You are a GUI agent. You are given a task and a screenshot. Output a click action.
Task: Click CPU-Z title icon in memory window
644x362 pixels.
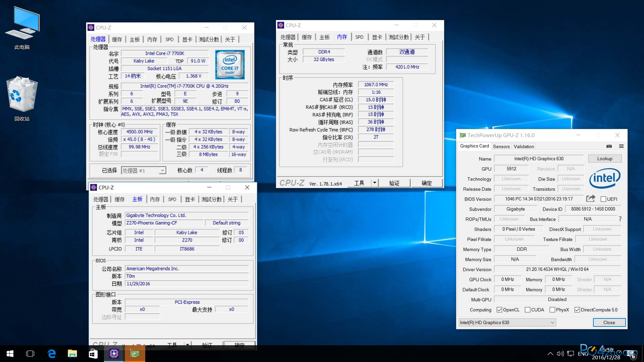click(x=281, y=25)
